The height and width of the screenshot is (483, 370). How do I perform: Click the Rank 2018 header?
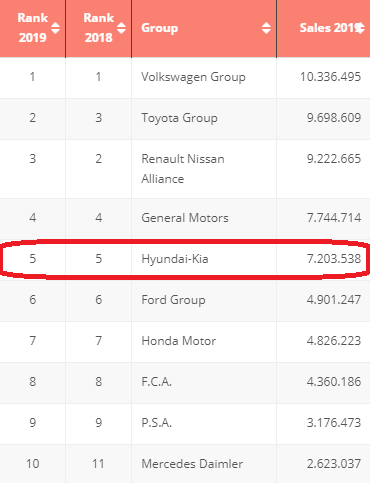click(99, 28)
